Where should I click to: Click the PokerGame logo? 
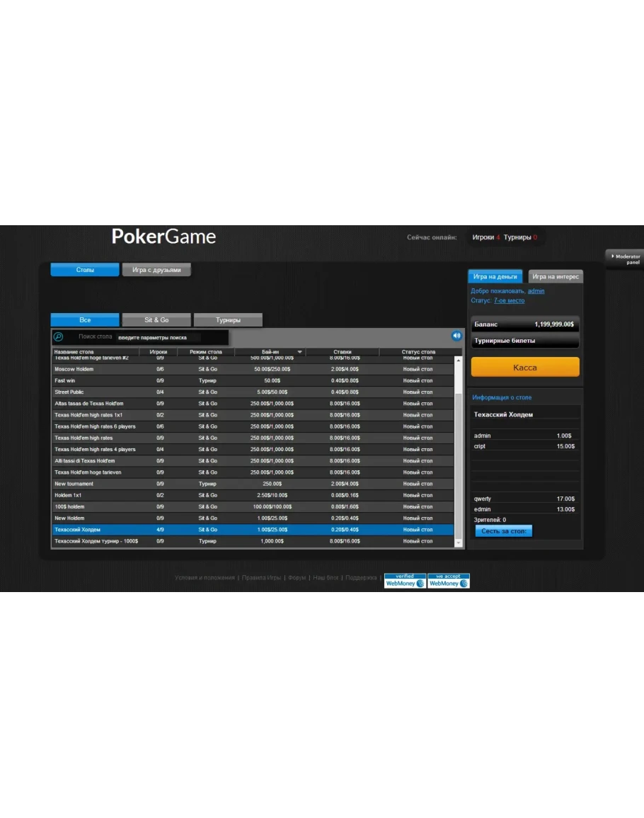(163, 237)
